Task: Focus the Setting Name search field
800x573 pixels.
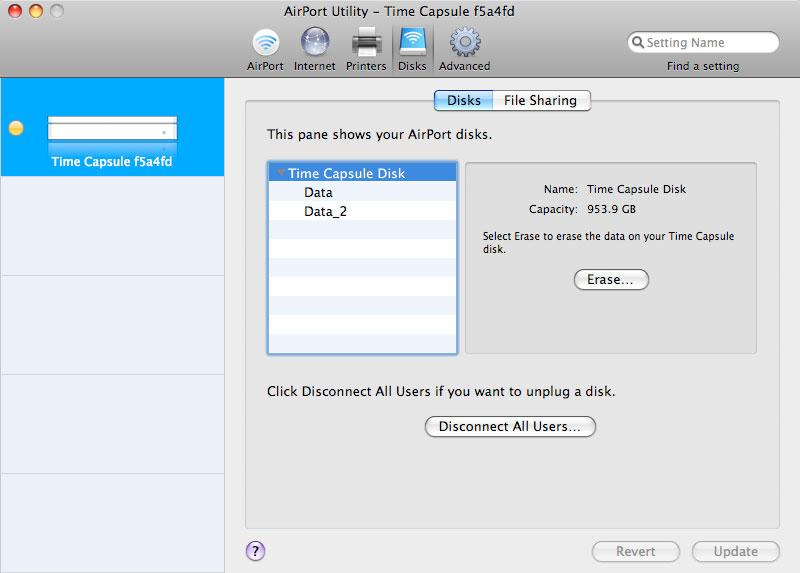Action: [703, 42]
